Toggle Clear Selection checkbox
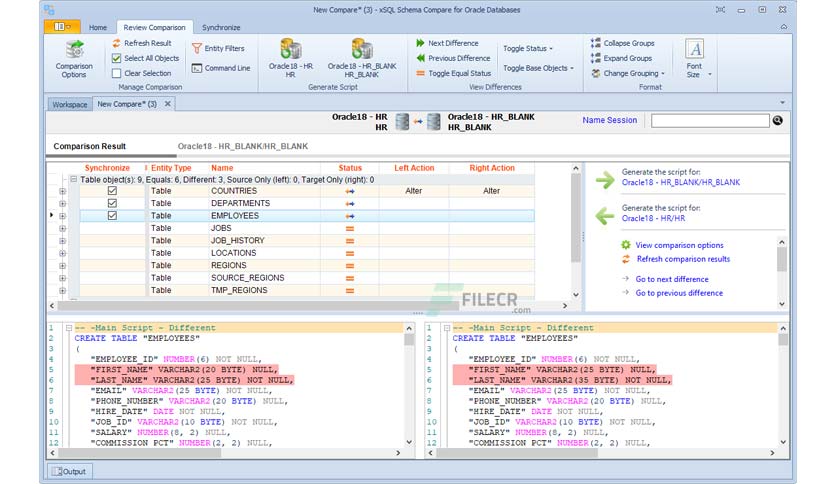The image size is (836, 484). (x=116, y=74)
